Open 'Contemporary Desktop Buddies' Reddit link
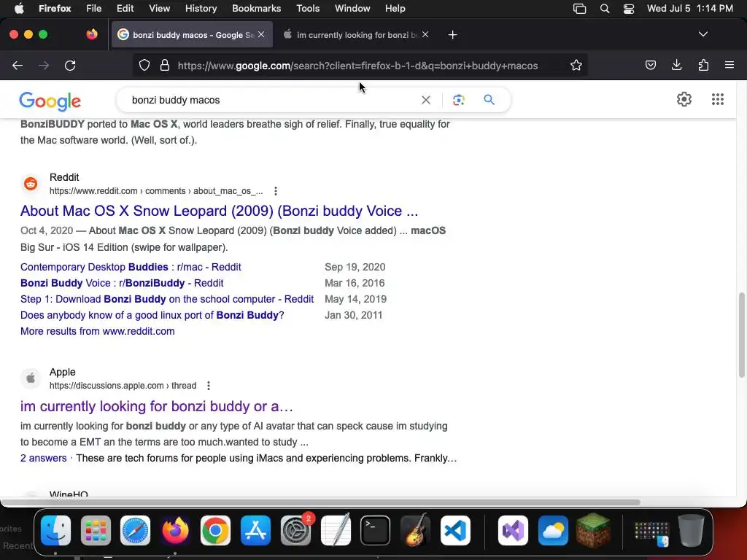 click(x=131, y=267)
